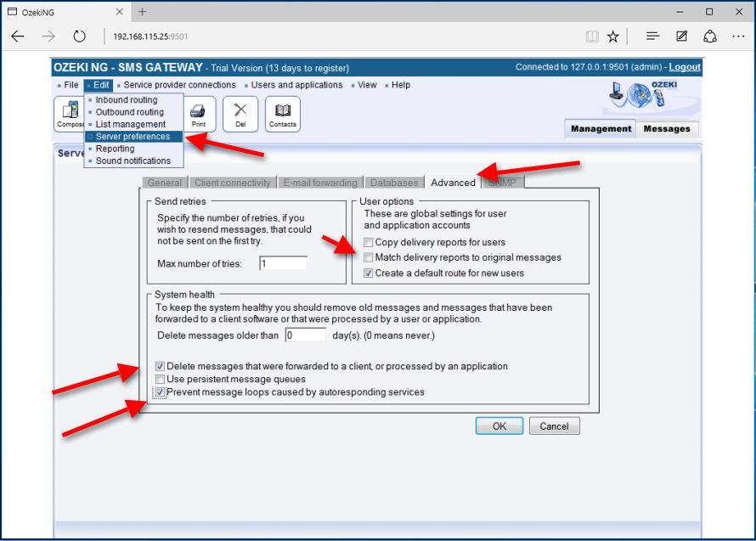This screenshot has height=541, width=756.
Task: Click the Del toolbar icon
Action: click(x=240, y=113)
